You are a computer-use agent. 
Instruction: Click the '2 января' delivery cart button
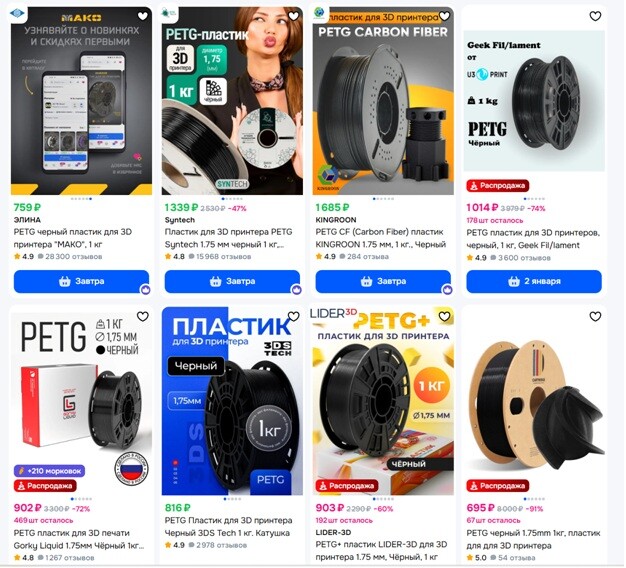point(534,281)
